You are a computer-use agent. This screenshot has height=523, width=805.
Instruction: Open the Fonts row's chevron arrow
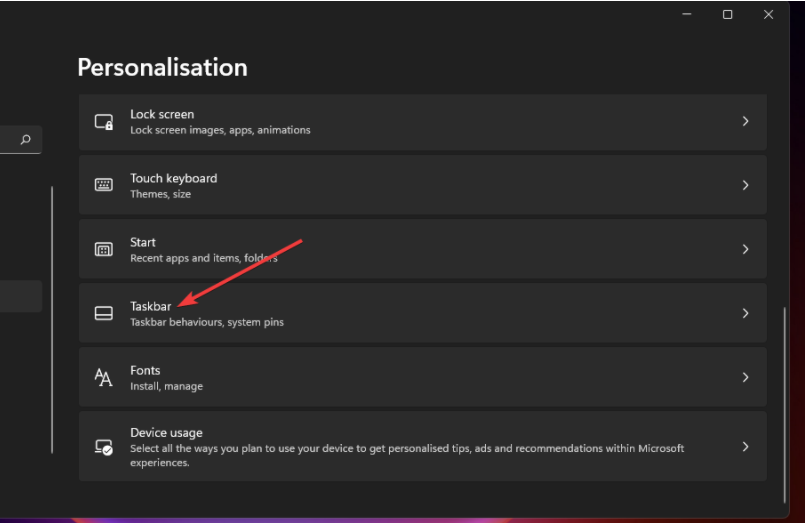(x=745, y=377)
